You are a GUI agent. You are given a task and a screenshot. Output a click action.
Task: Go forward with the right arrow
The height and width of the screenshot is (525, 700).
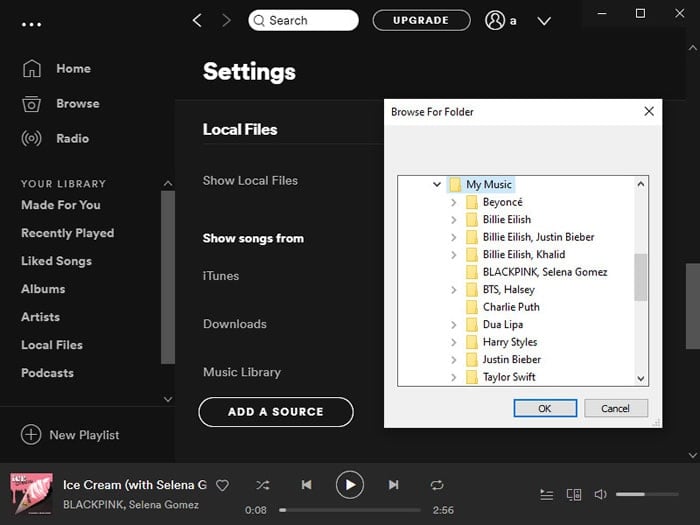(227, 20)
